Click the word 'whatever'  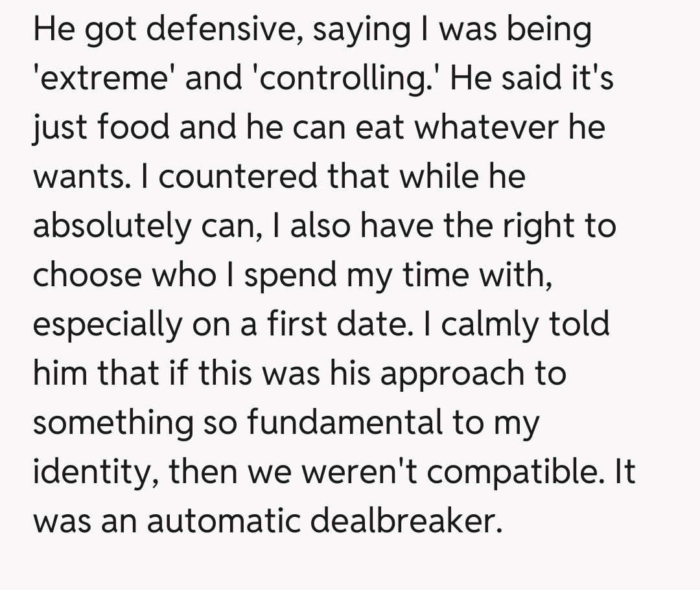487,128
